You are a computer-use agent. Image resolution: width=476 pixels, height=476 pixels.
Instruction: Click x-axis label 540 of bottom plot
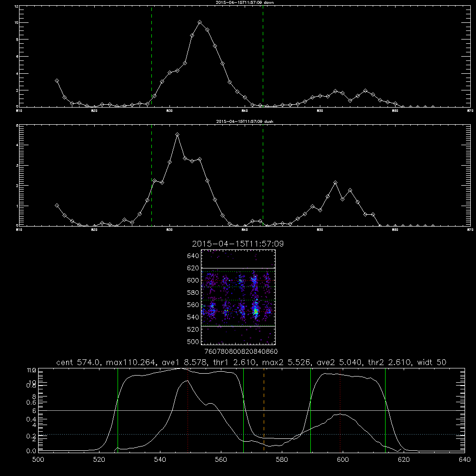[160, 460]
